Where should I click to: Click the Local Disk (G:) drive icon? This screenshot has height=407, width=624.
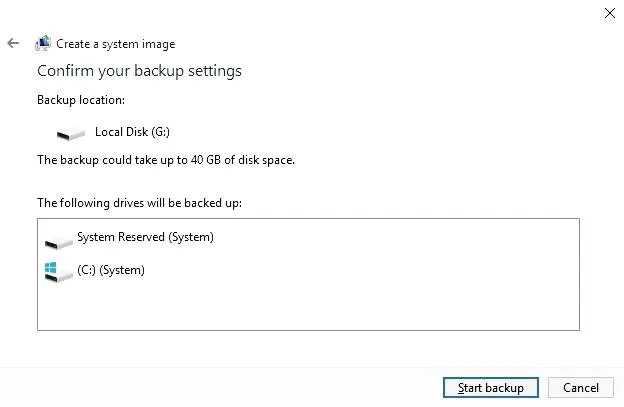[70, 134]
